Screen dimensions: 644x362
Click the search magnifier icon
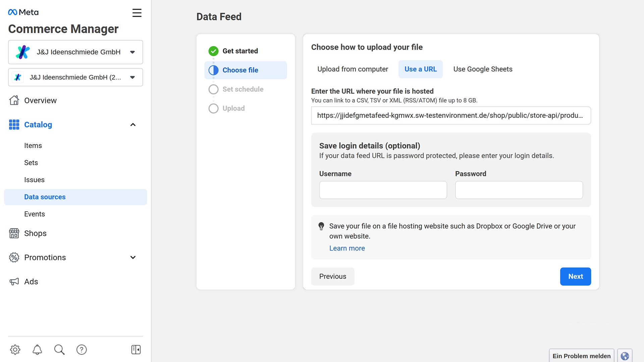(59, 350)
